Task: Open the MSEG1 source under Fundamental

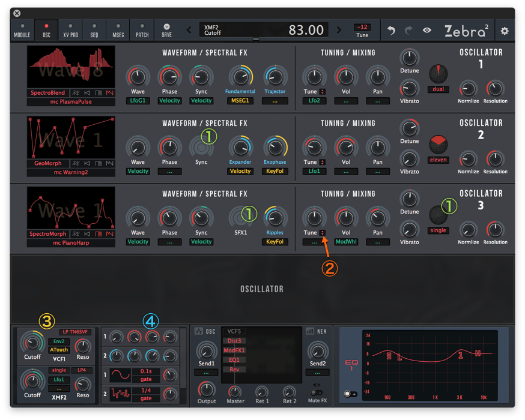Action: point(240,101)
